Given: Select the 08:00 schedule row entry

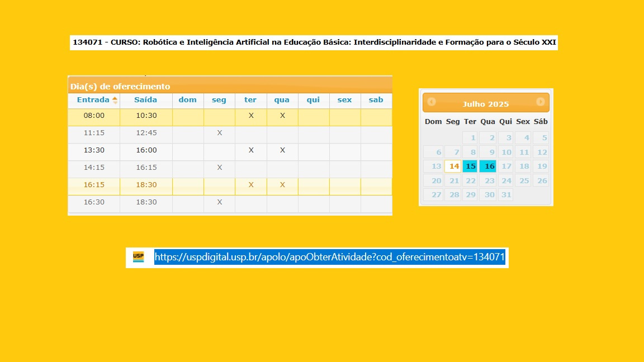Looking at the screenshot, I should [x=94, y=116].
